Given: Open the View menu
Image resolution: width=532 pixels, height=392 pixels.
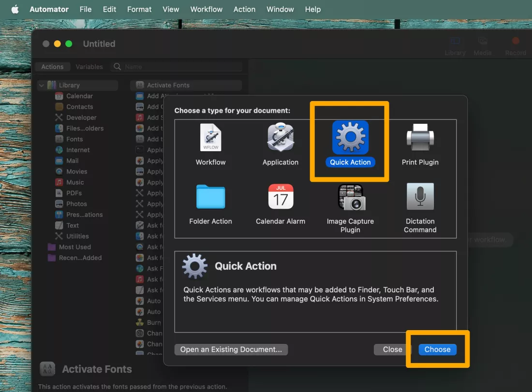Looking at the screenshot, I should tap(171, 9).
